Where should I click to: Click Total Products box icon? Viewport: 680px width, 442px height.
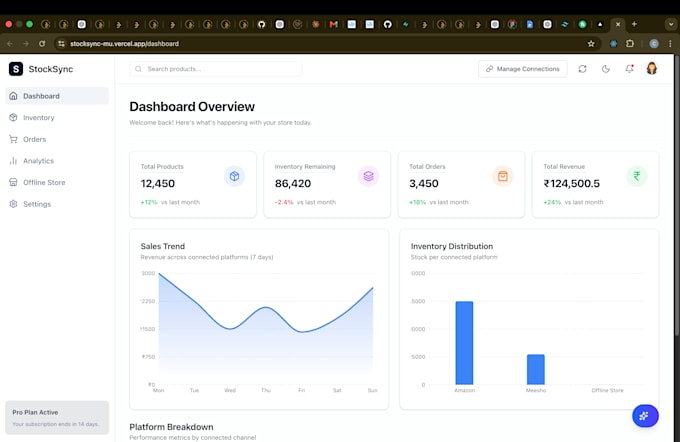[234, 176]
